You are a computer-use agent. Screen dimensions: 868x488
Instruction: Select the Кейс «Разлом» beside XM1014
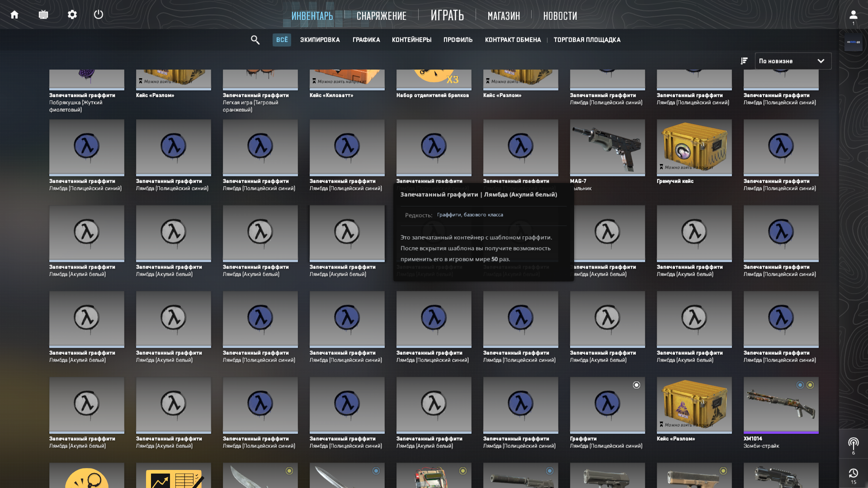(694, 405)
